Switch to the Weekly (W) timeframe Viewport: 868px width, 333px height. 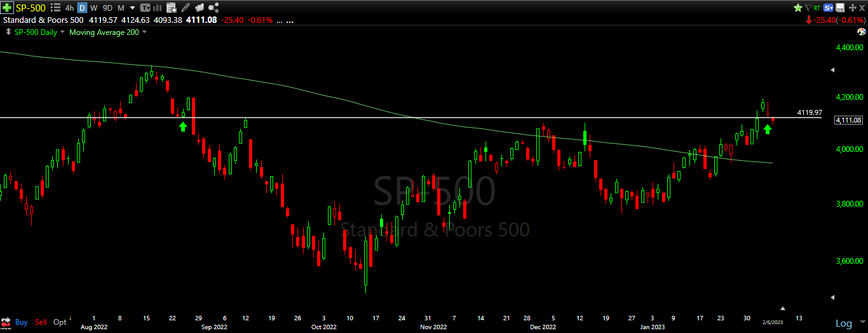coord(94,8)
